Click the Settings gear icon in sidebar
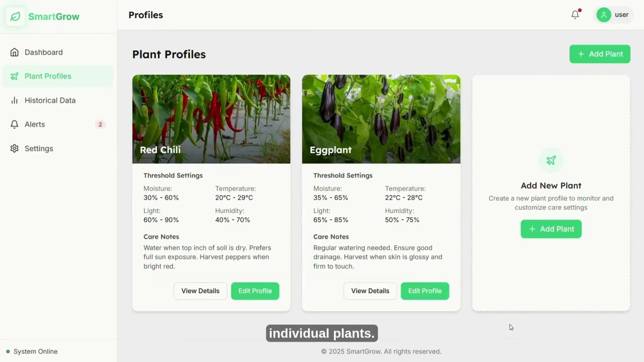Image resolution: width=644 pixels, height=362 pixels. tap(15, 149)
